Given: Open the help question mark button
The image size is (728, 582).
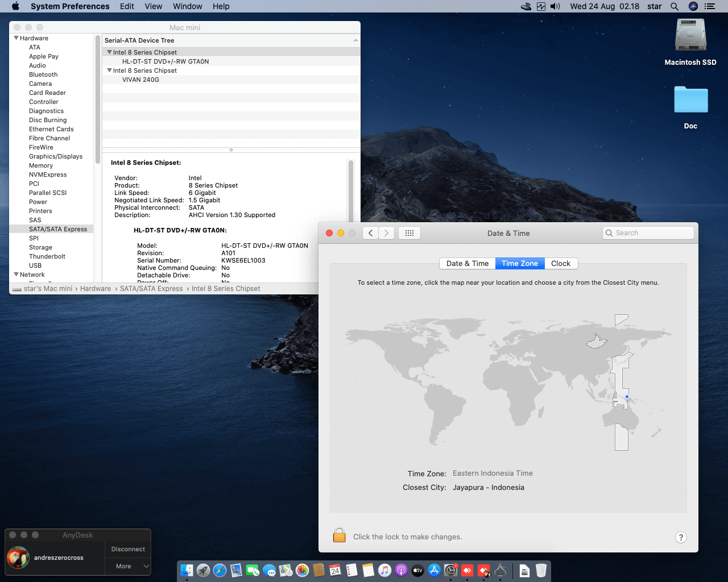Looking at the screenshot, I should (681, 538).
